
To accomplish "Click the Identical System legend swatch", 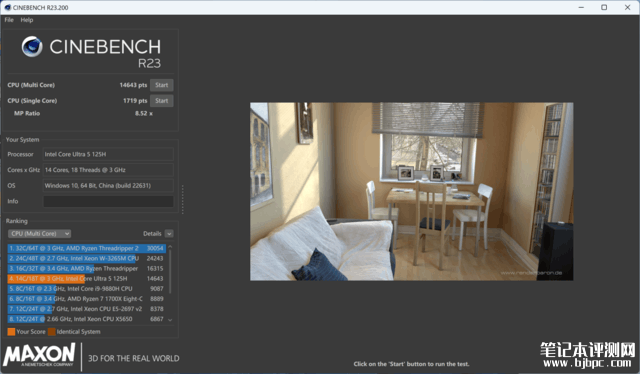I will pyautogui.click(x=52, y=332).
